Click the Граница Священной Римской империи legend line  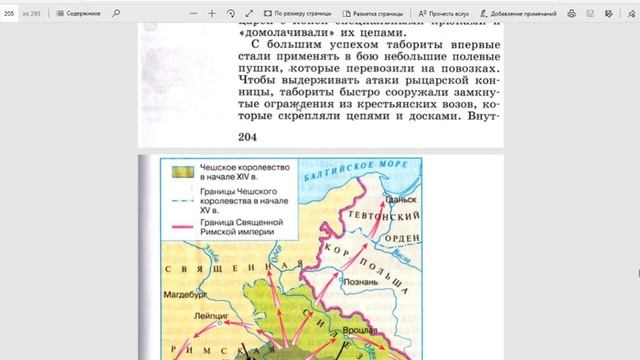182,227
